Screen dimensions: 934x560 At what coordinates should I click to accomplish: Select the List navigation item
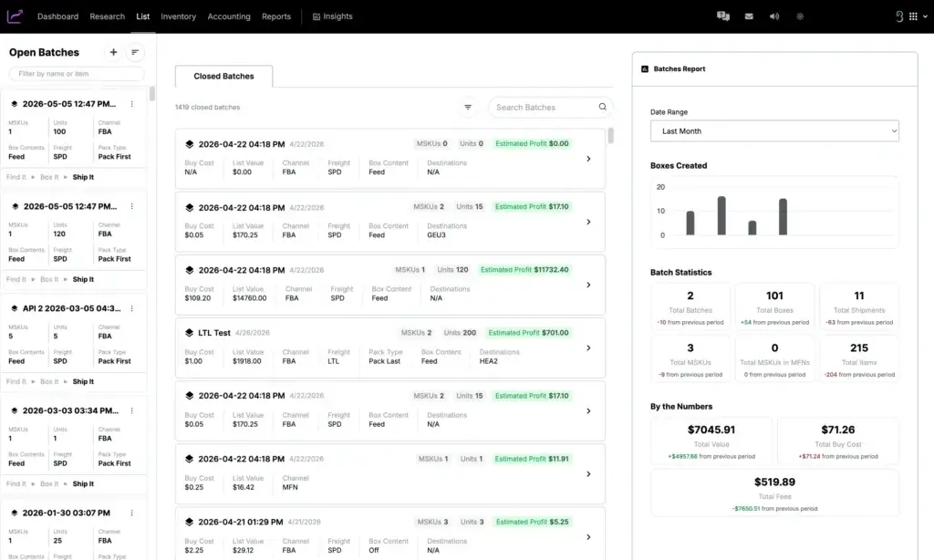143,16
